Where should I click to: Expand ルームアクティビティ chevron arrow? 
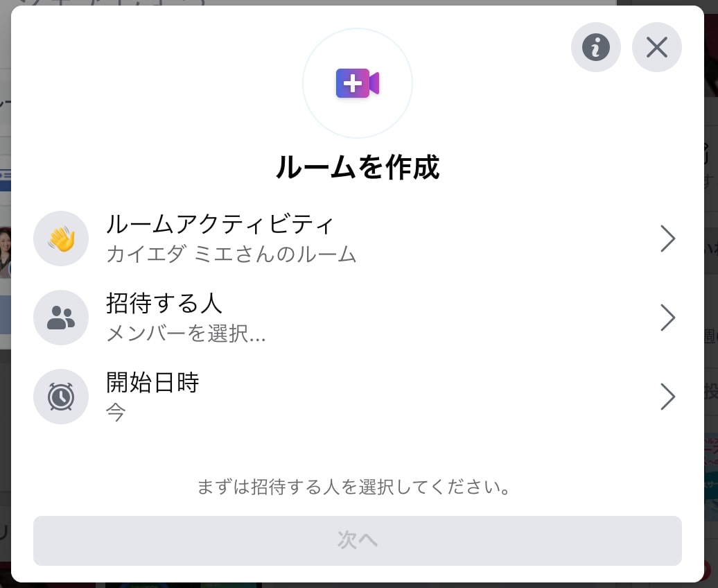[x=668, y=239]
